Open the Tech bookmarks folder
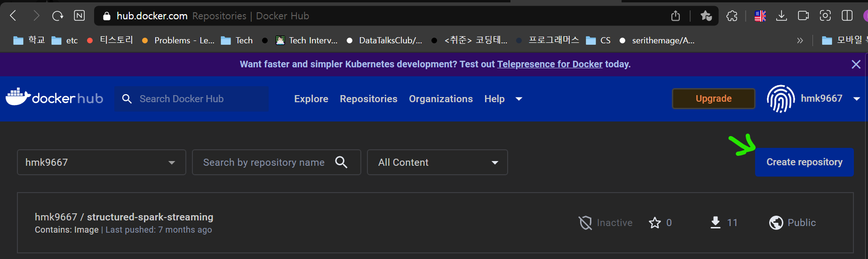The height and width of the screenshot is (259, 868). [237, 40]
